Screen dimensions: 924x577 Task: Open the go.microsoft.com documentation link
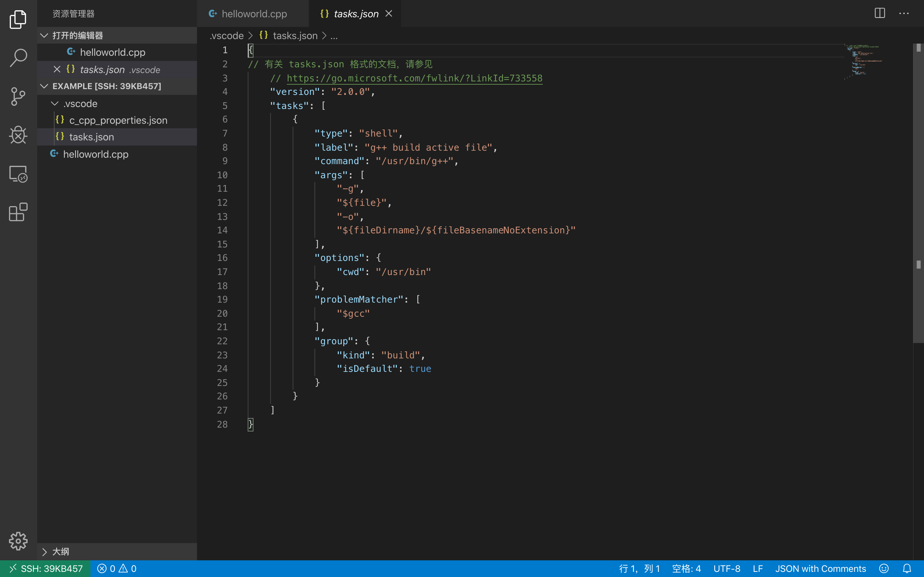click(x=414, y=78)
